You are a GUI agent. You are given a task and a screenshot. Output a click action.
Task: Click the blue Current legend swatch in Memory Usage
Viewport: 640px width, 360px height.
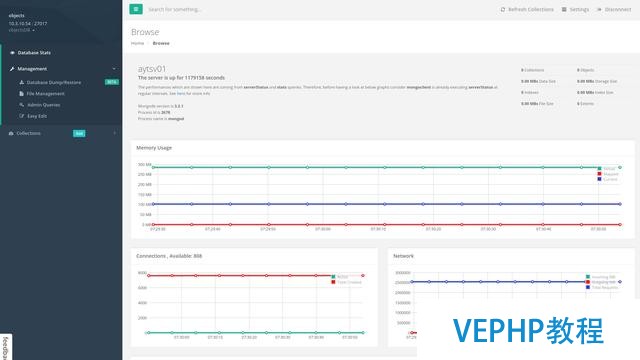click(x=599, y=179)
